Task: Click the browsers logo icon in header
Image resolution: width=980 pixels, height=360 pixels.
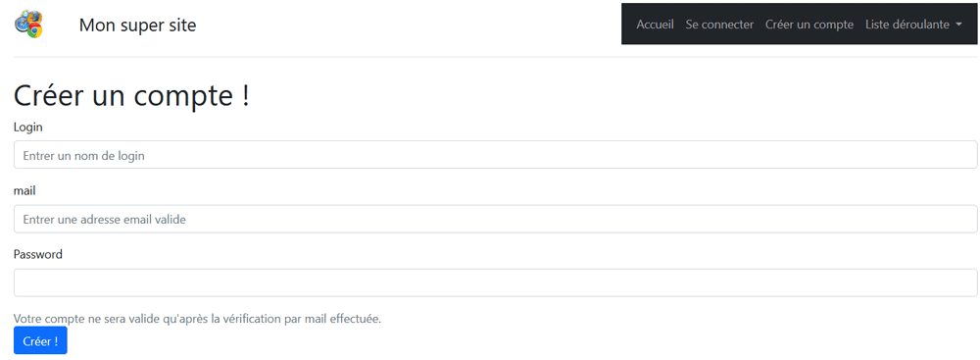Action: click(28, 24)
